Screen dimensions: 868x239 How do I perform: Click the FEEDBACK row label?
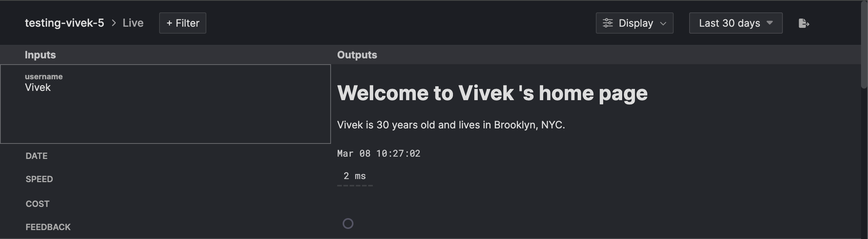pos(48,227)
